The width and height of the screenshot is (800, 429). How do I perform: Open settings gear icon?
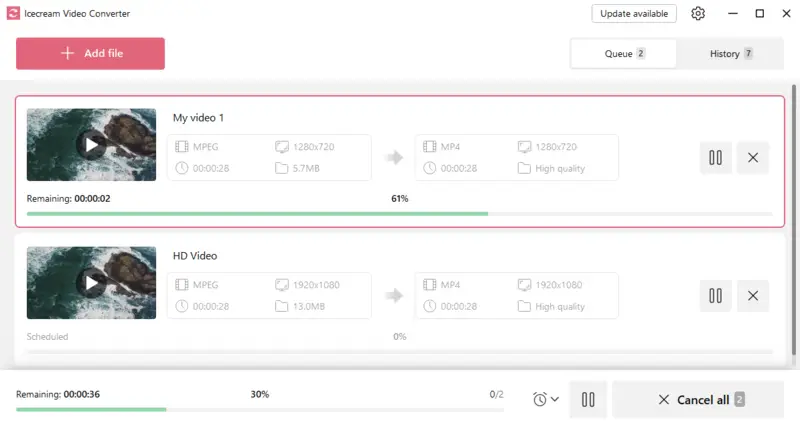[x=698, y=13]
